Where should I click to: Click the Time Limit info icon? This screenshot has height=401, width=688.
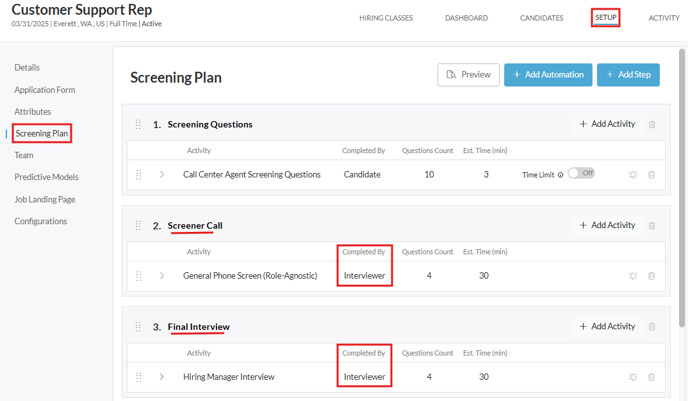point(560,175)
